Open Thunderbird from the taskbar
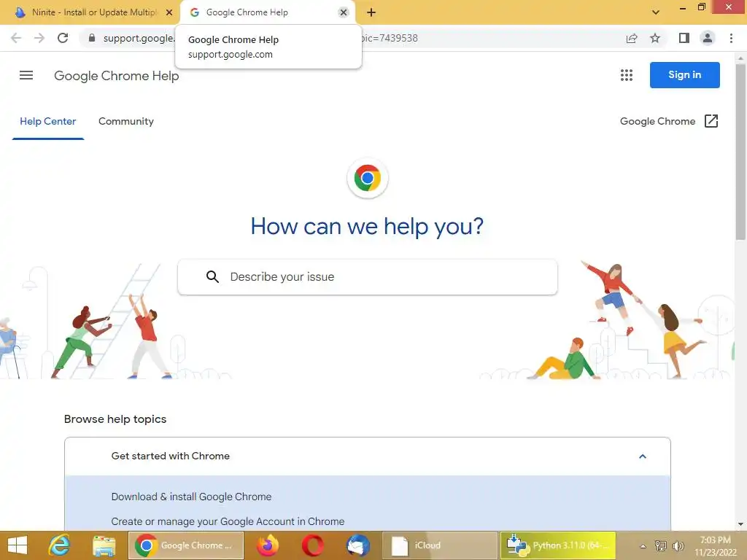Screen dimensions: 747x560 pos(358,545)
